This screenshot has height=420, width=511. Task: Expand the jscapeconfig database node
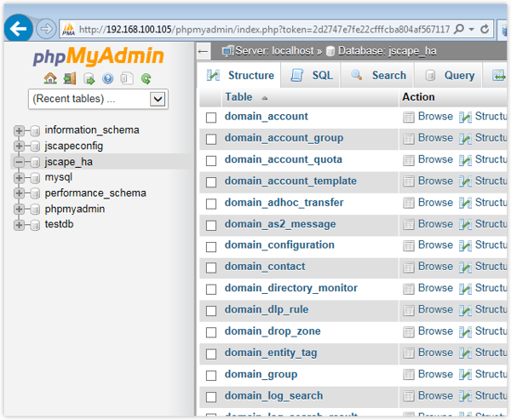(x=19, y=146)
